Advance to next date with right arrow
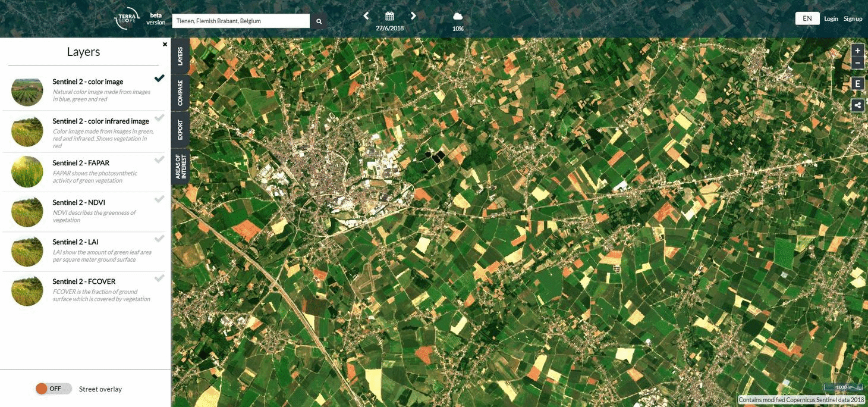The width and height of the screenshot is (868, 407). coord(413,16)
